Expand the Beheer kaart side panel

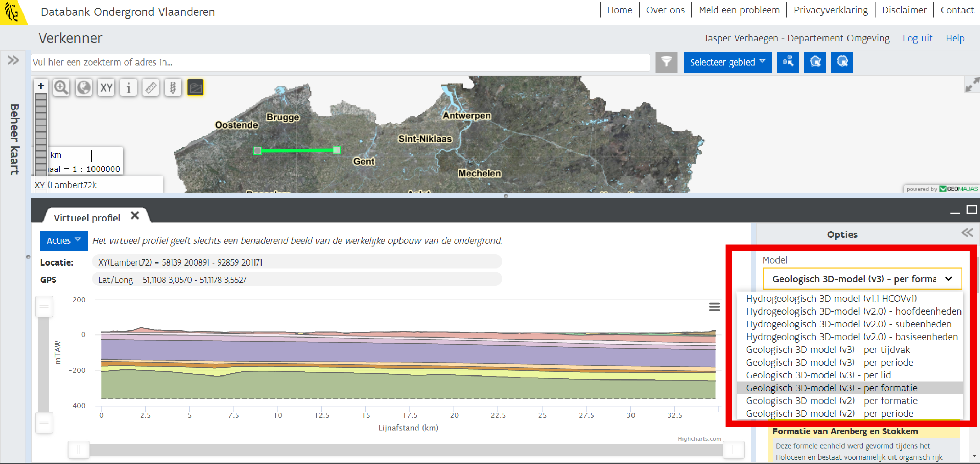pyautogui.click(x=13, y=60)
